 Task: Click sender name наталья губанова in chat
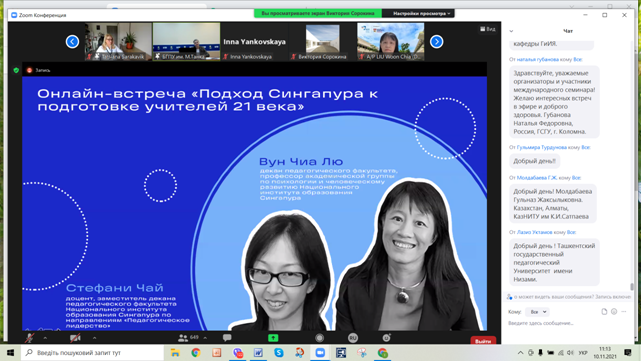pos(537,59)
